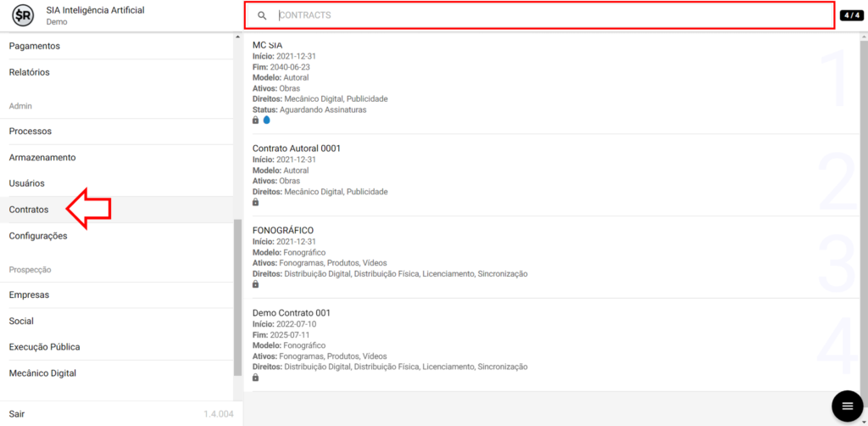Go to Processos in Admin section

[31, 132]
